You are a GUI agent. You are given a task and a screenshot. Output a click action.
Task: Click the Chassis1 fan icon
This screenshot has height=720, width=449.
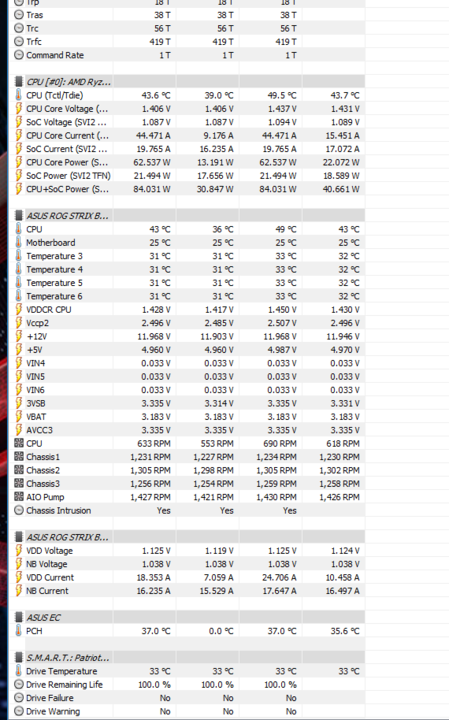[x=18, y=456]
